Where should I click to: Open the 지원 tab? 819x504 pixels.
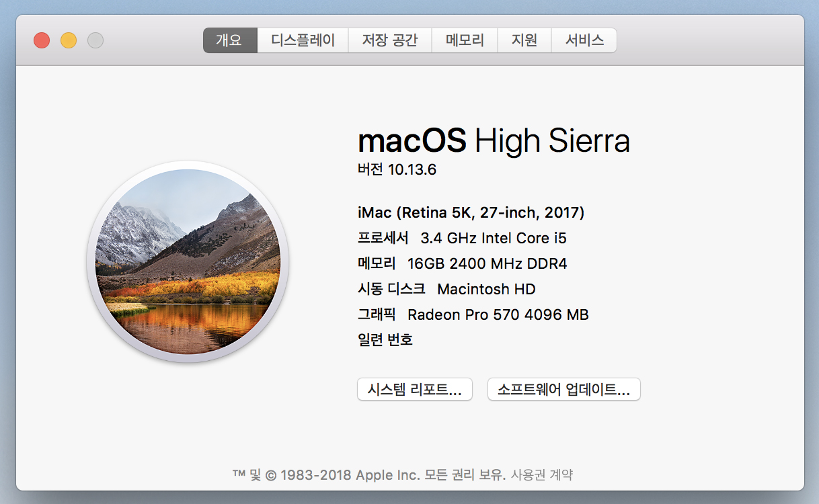pos(524,40)
